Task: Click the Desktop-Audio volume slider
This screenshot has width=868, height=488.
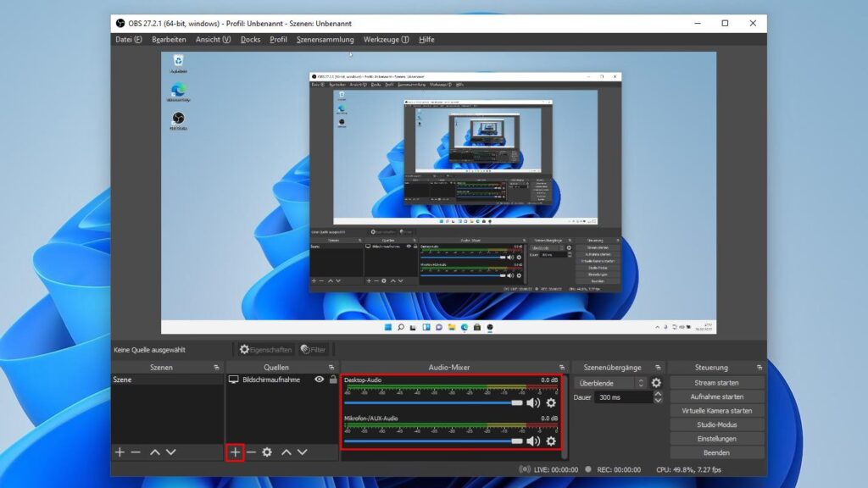Action: 432,402
